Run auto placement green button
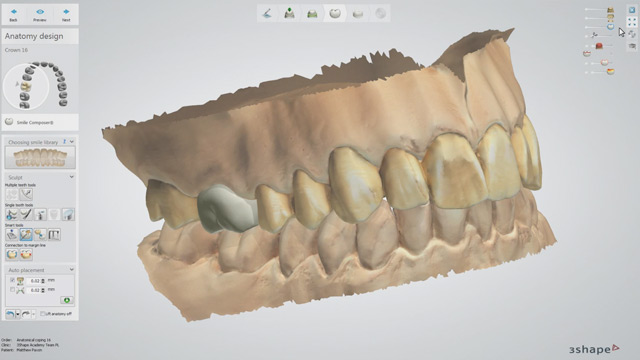The height and width of the screenshot is (360, 640). click(x=67, y=300)
